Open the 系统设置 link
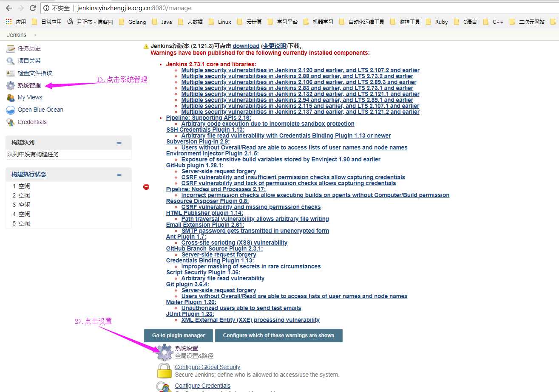The height and width of the screenshot is (392, 559). pyautogui.click(x=187, y=348)
